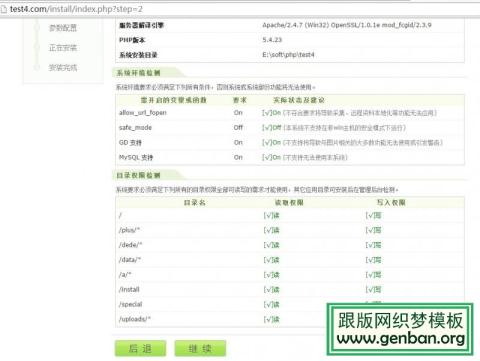Image resolution: width=480 pixels, height=361 pixels.
Task: Select the 参数配置 step in sidebar
Action: (x=63, y=28)
